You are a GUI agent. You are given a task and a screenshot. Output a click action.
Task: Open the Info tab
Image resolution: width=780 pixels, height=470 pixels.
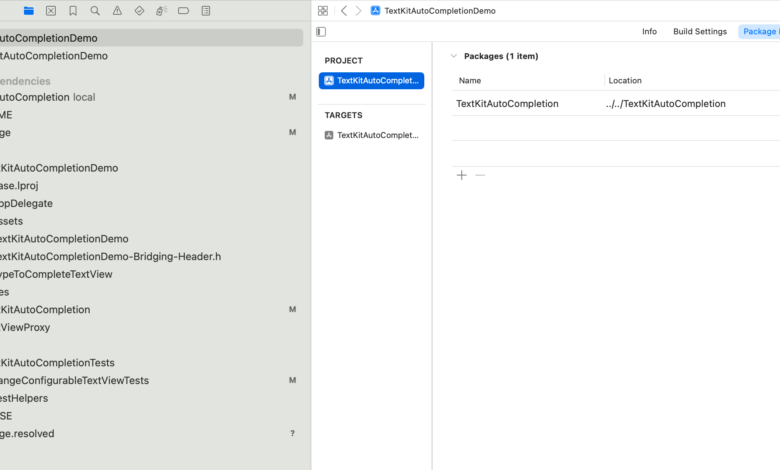point(649,32)
